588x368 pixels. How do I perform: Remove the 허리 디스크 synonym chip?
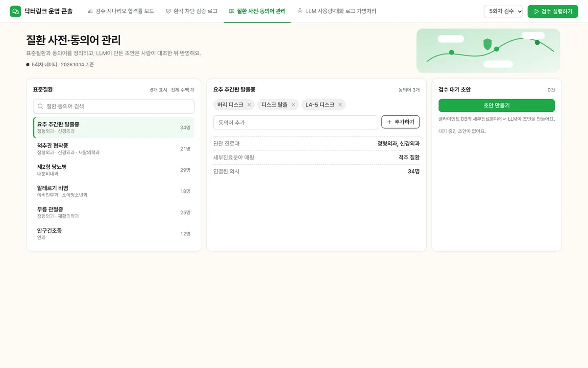point(249,105)
